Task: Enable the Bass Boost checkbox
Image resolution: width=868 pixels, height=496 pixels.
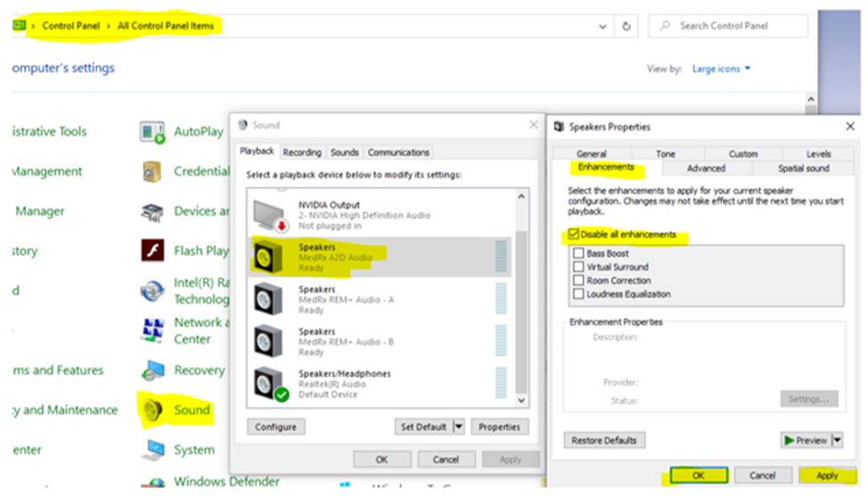Action: (x=580, y=254)
